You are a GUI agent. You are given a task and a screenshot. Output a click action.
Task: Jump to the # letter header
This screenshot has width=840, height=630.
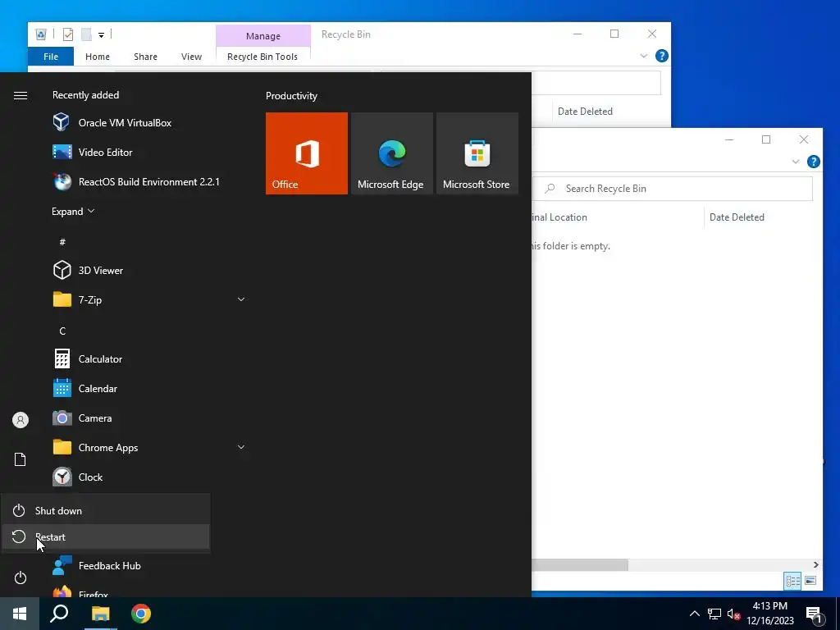(62, 242)
